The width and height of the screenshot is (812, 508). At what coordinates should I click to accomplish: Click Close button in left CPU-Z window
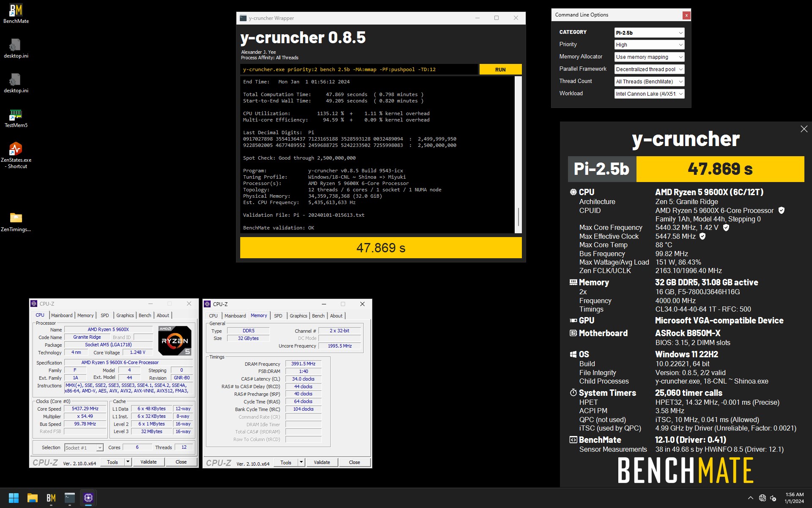(x=181, y=462)
